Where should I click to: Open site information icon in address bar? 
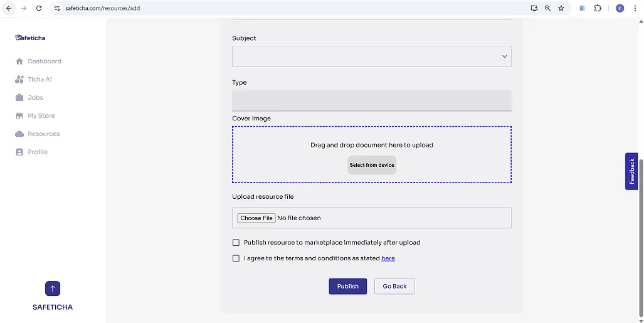click(x=57, y=8)
